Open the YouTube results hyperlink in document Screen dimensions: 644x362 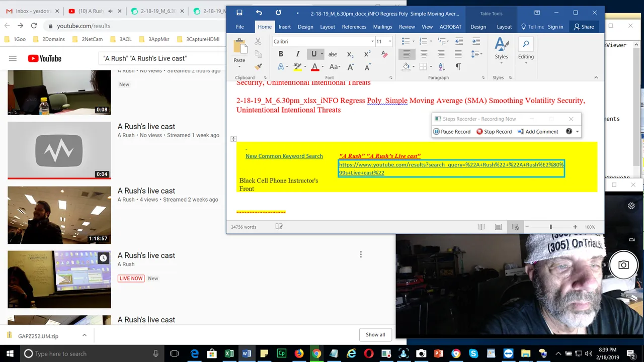451,168
